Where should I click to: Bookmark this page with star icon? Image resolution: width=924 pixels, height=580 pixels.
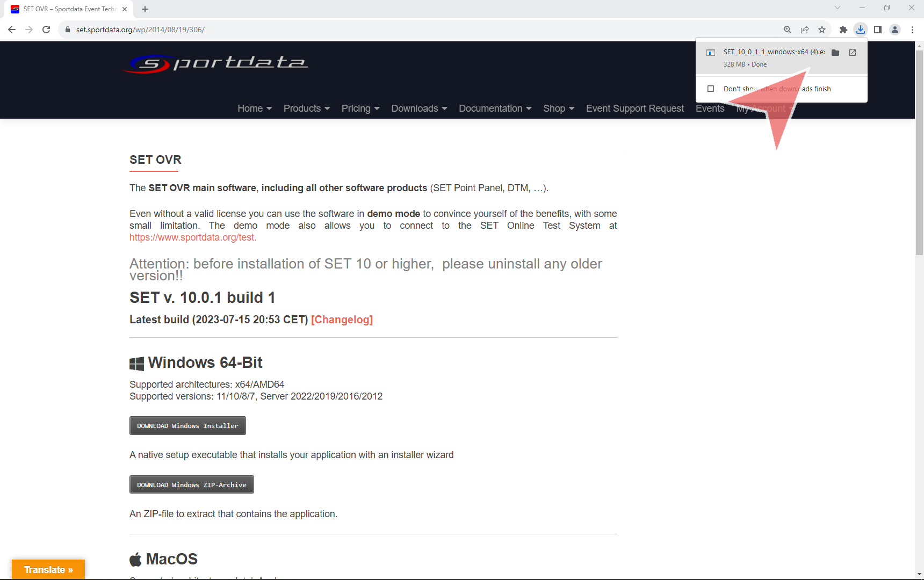(x=822, y=30)
